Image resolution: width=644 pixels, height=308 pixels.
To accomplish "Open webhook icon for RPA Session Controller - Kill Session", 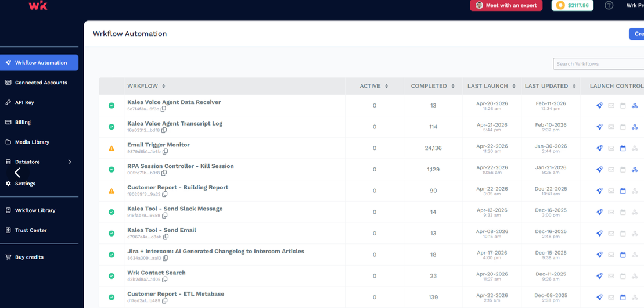I will click(635, 170).
